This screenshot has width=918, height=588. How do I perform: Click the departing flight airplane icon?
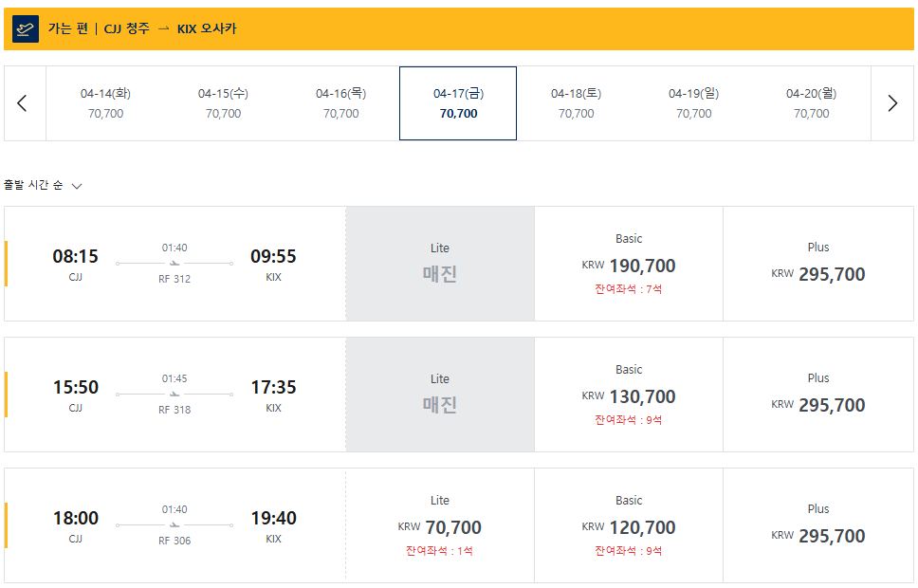[x=26, y=28]
